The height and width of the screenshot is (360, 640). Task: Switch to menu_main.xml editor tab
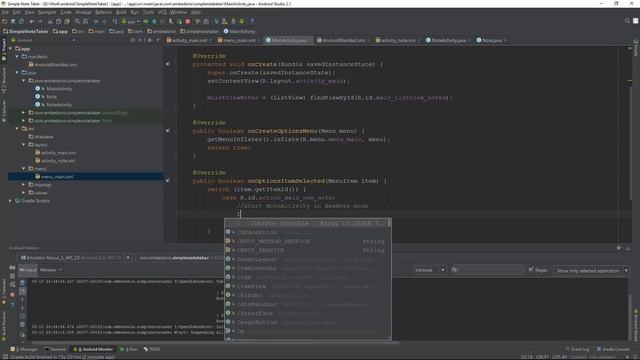pos(239,40)
